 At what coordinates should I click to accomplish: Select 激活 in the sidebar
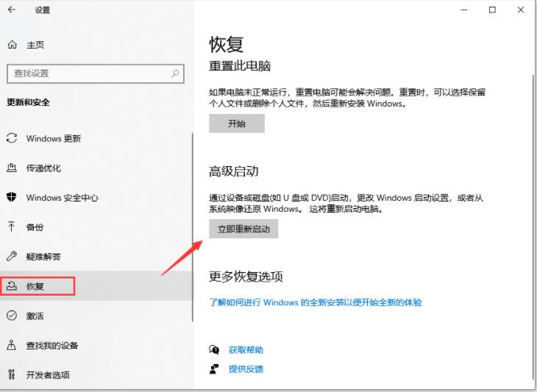tap(35, 316)
